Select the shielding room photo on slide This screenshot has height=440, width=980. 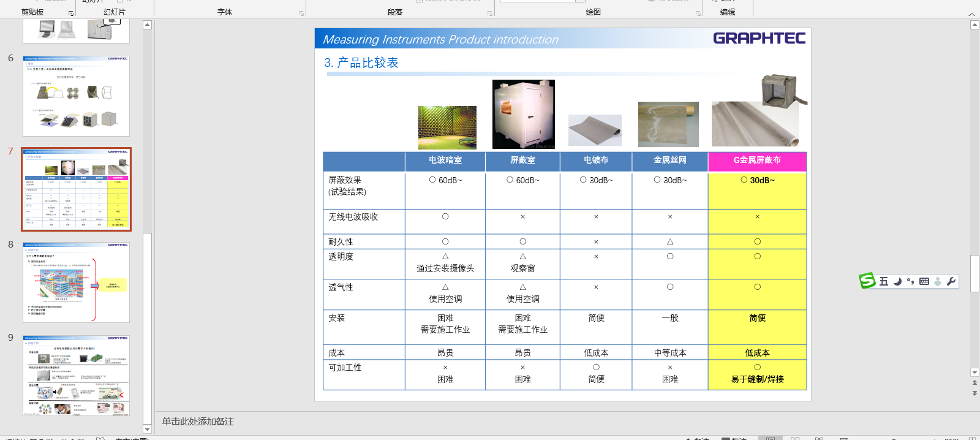coord(523,114)
